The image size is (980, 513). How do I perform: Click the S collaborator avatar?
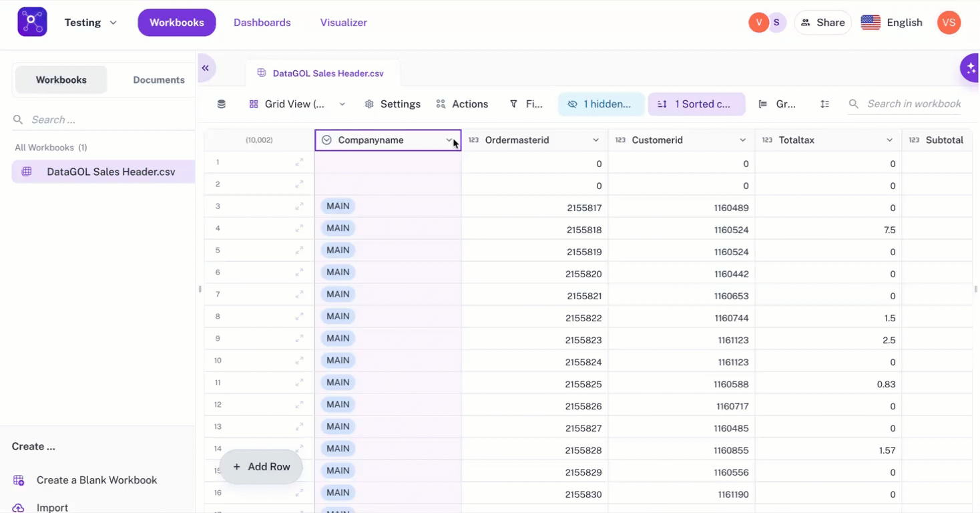[776, 23]
